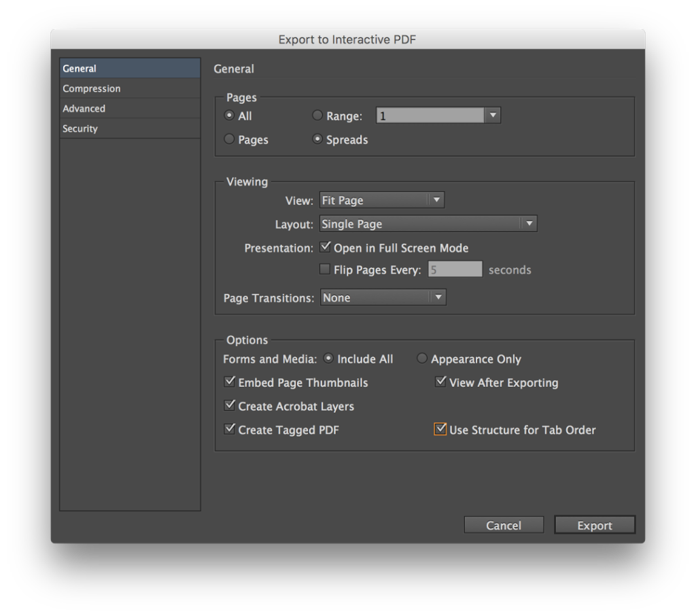696x616 pixels.
Task: Expand the page range dropdown
Action: tap(492, 115)
